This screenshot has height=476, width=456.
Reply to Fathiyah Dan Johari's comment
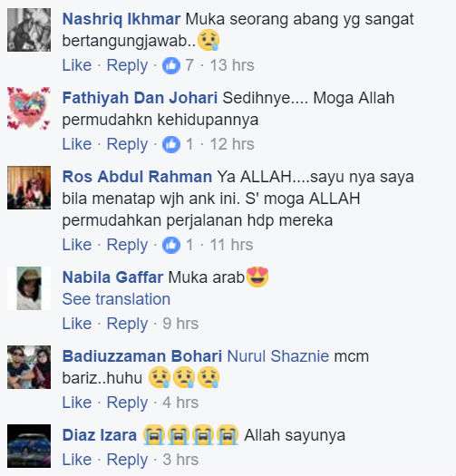tap(127, 144)
